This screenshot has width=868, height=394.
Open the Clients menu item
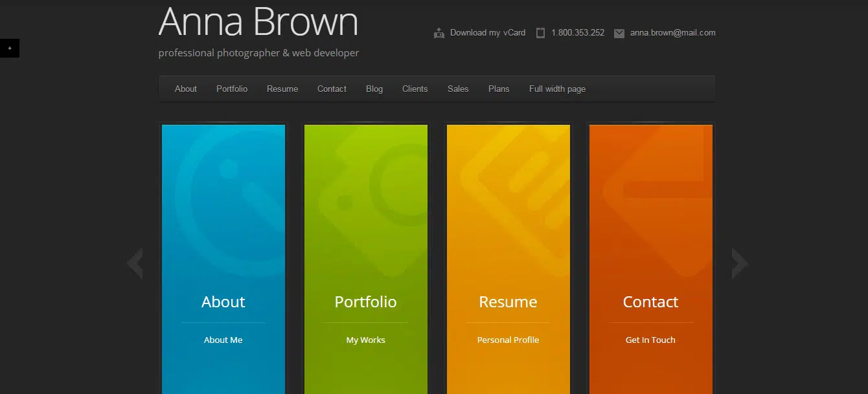pos(415,89)
